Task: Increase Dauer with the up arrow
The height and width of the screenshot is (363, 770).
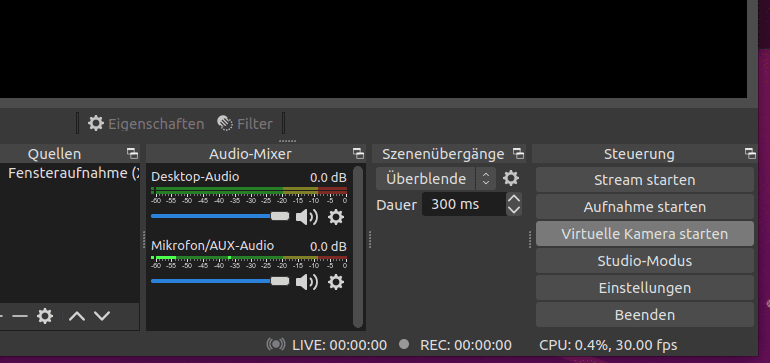Action: point(514,199)
